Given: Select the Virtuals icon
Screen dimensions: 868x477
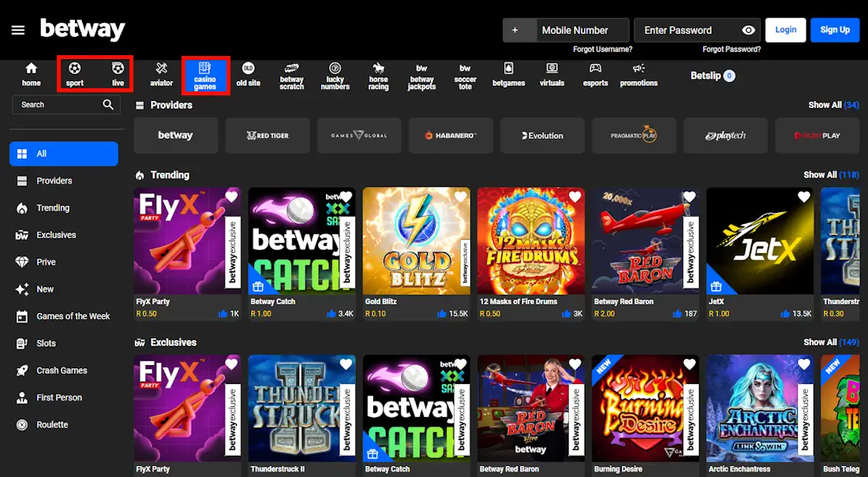Looking at the screenshot, I should tap(552, 73).
